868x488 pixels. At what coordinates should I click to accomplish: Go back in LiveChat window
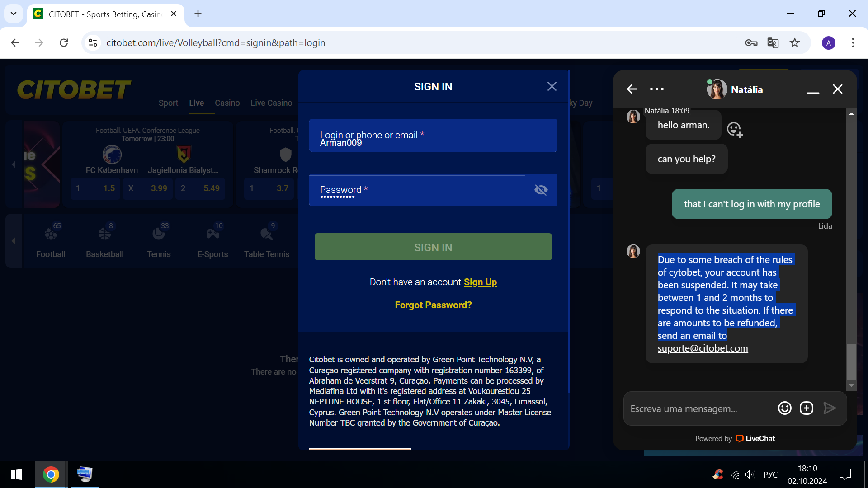tap(632, 89)
